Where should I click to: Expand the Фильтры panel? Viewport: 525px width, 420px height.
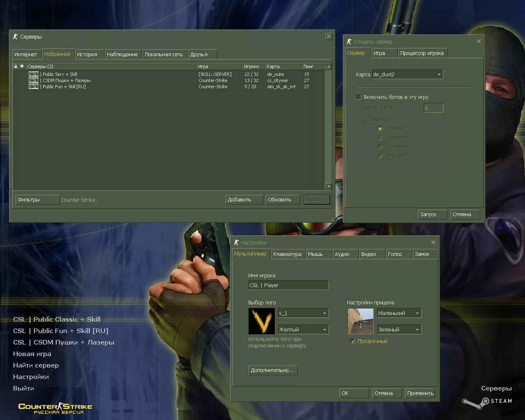tap(37, 200)
